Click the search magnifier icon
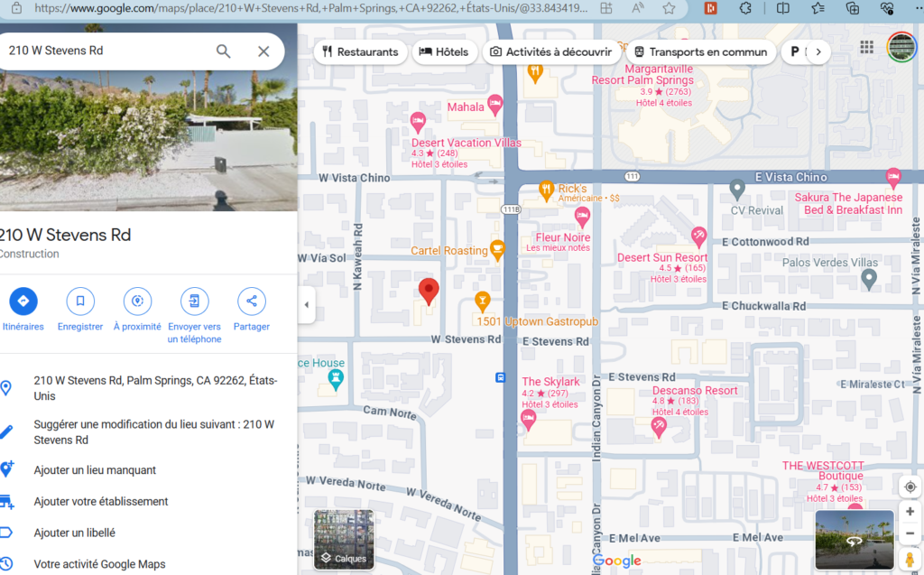The width and height of the screenshot is (924, 575). [x=224, y=51]
